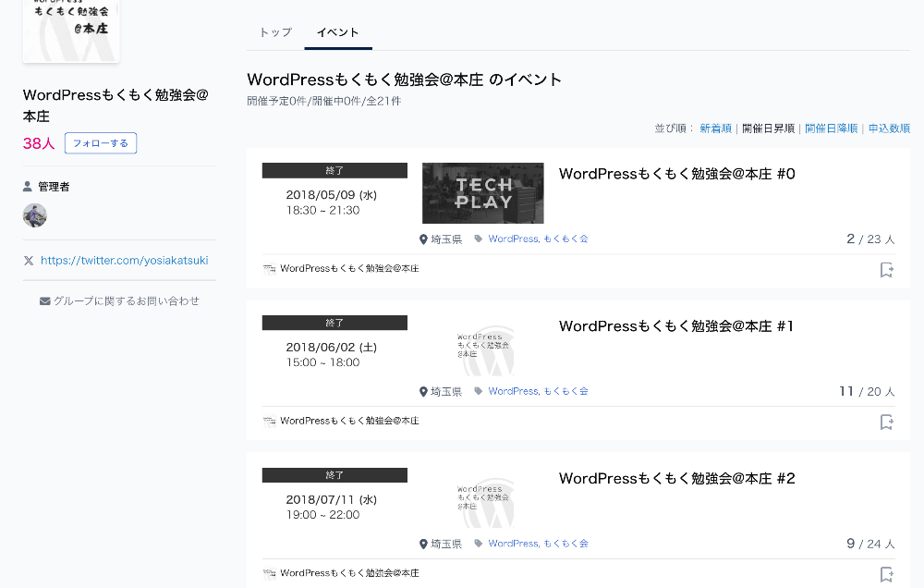Image resolution: width=924 pixels, height=588 pixels.
Task: Click the X (Twitter) logo icon
Action: [29, 261]
